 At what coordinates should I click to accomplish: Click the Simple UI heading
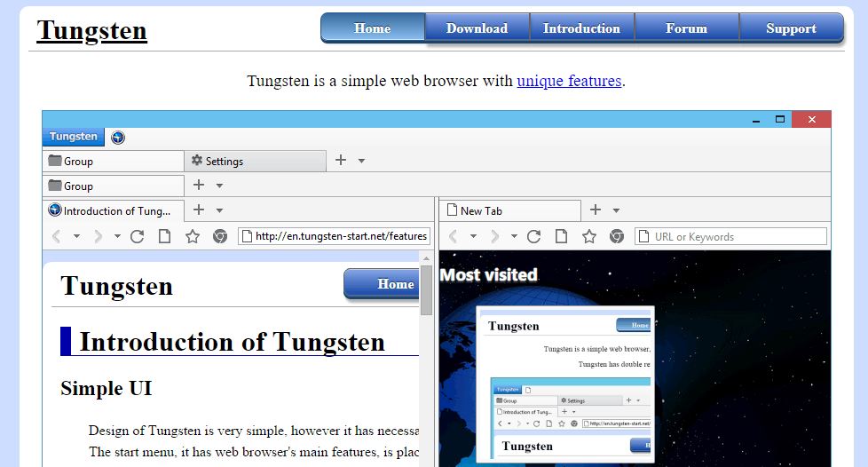pyautogui.click(x=107, y=388)
